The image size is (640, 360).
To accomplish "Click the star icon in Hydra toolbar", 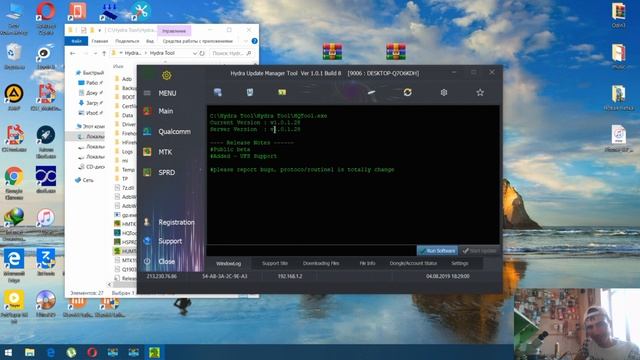I will 480,93.
